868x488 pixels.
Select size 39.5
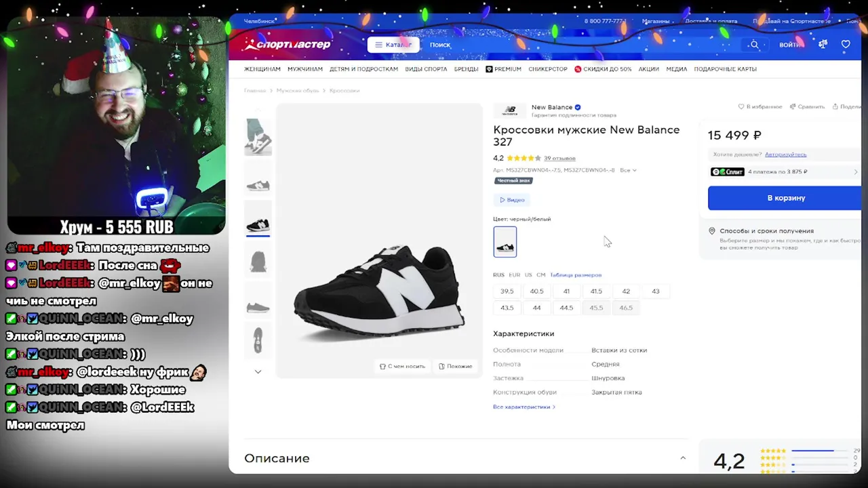coord(507,291)
